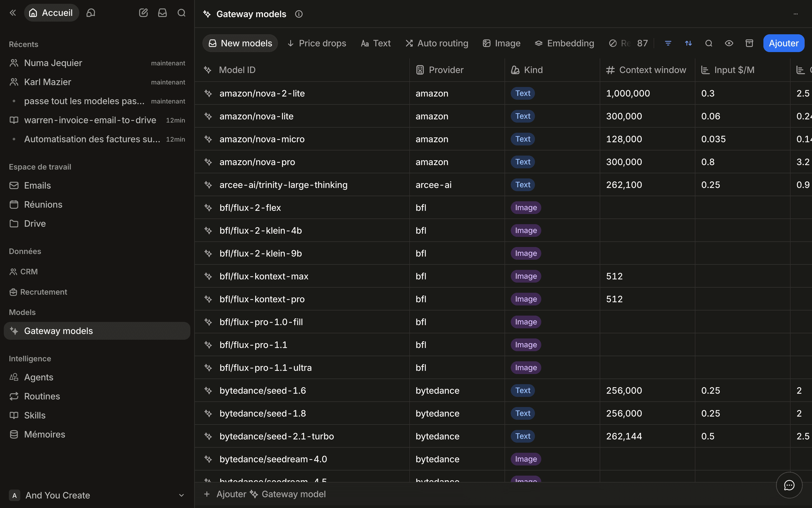812x508 pixels.
Task: Click context window cell 262,144
Action: pyautogui.click(x=647, y=436)
